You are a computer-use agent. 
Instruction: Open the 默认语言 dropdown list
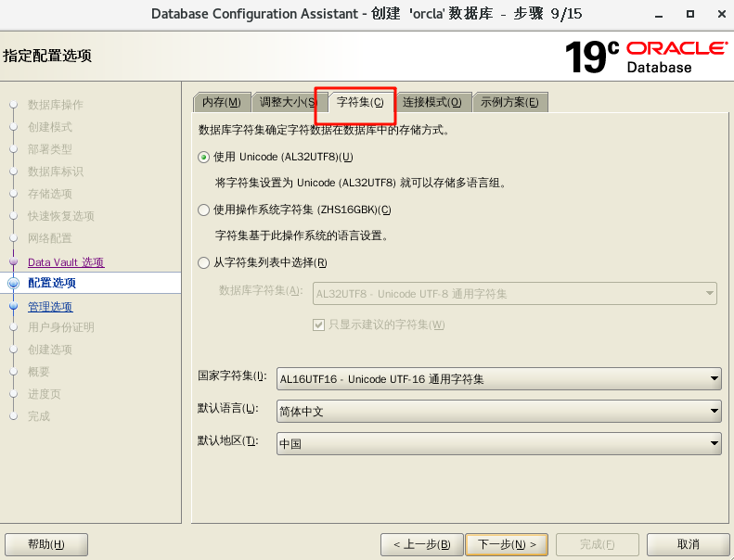pos(498,411)
